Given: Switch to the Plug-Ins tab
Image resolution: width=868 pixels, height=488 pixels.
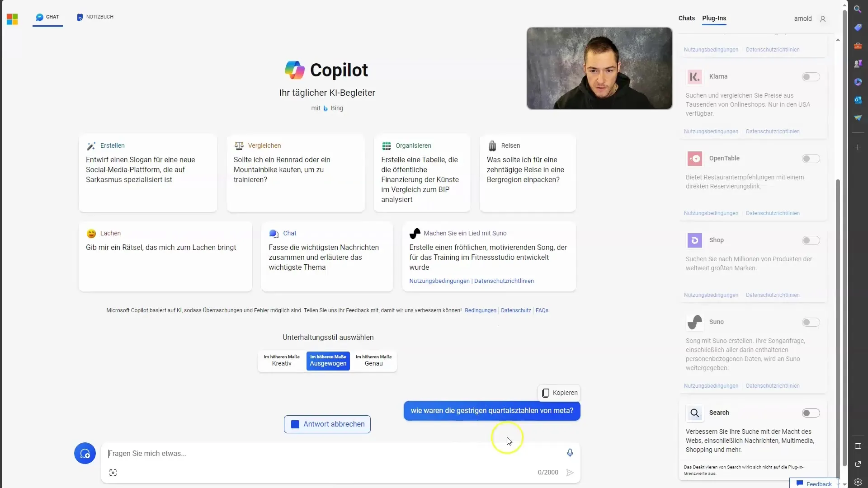Looking at the screenshot, I should (x=713, y=18).
